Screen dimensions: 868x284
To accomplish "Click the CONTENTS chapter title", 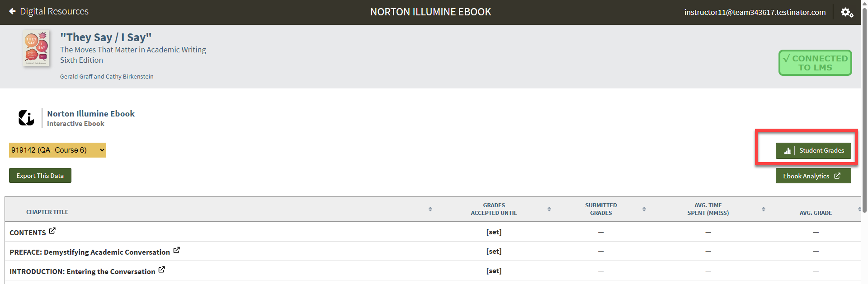I will (x=28, y=233).
